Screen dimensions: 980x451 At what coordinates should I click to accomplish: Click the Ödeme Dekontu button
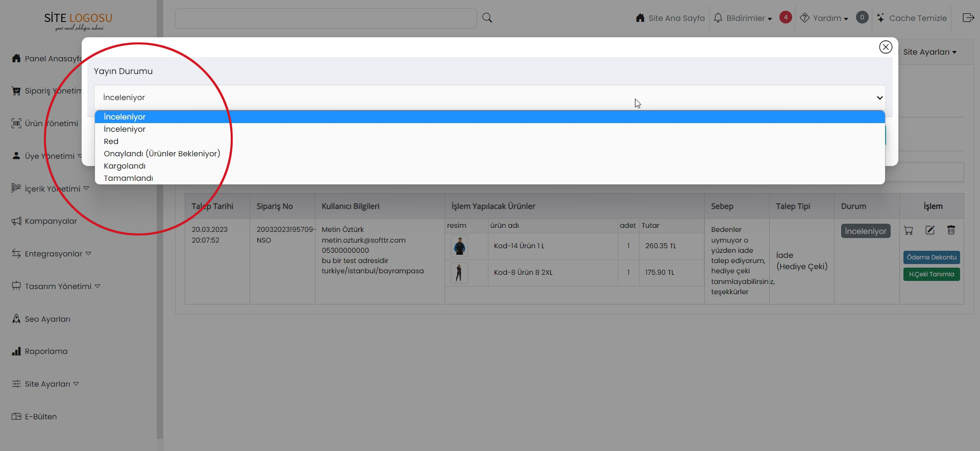(931, 257)
